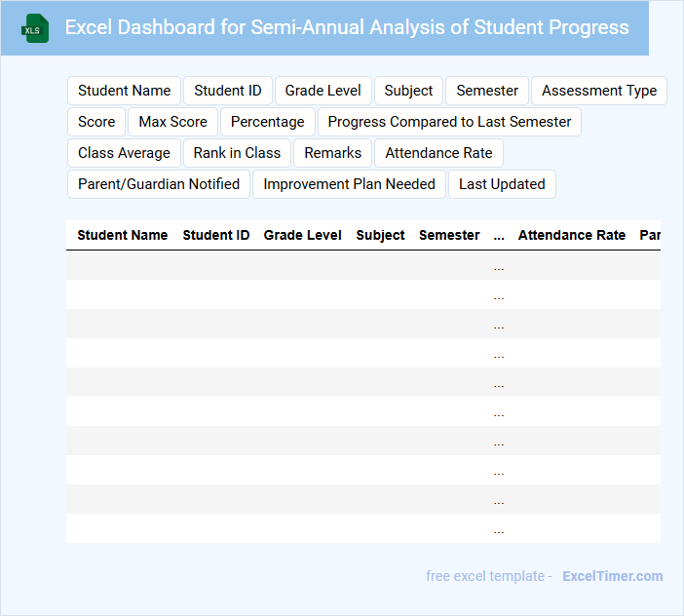The width and height of the screenshot is (684, 616).
Task: Expand hidden columns via header ellipsis
Action: [x=499, y=236]
